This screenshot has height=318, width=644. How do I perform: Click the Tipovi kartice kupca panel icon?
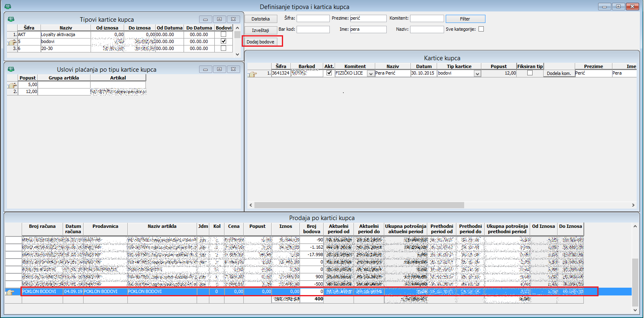click(x=11, y=19)
